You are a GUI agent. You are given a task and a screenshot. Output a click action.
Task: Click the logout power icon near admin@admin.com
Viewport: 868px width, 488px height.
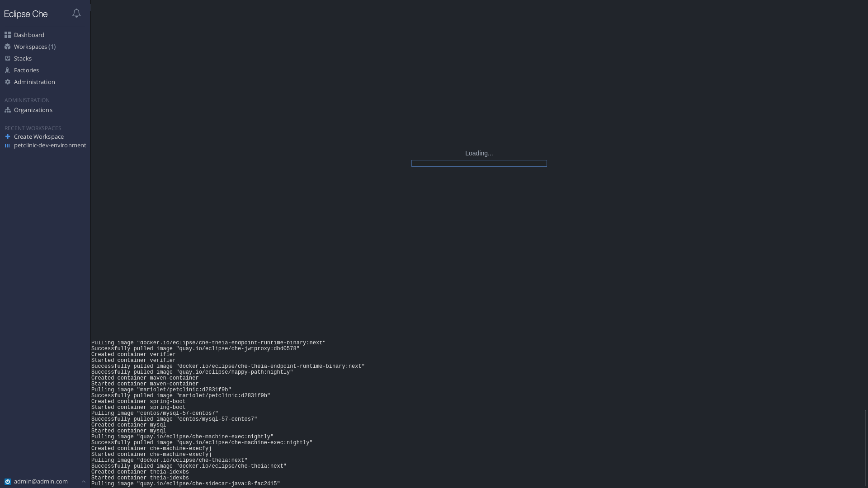[8, 481]
